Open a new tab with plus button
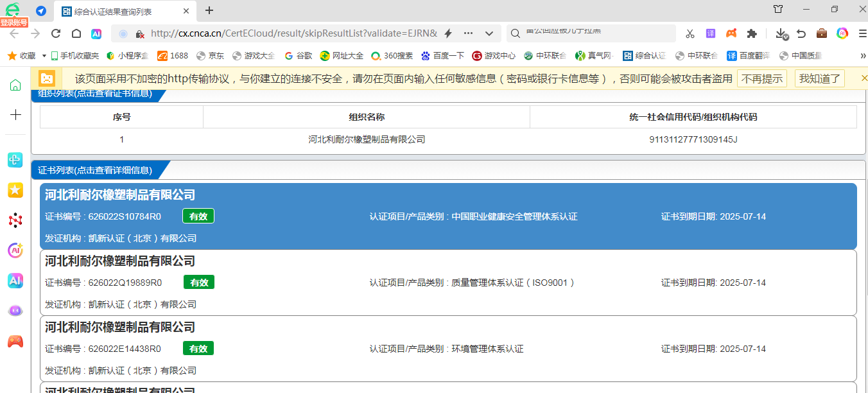Image resolution: width=868 pixels, height=393 pixels. [x=209, y=10]
